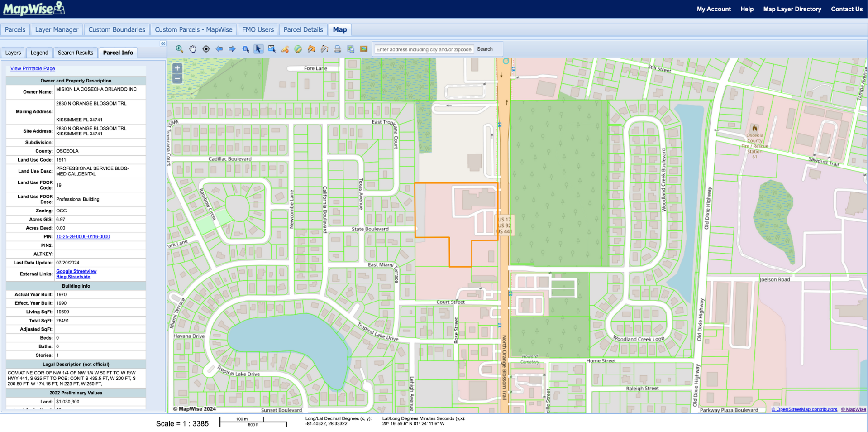The height and width of the screenshot is (432, 868).
Task: Click the parcel PIN 10-25-29-0000-0116-0000 link
Action: 83,236
